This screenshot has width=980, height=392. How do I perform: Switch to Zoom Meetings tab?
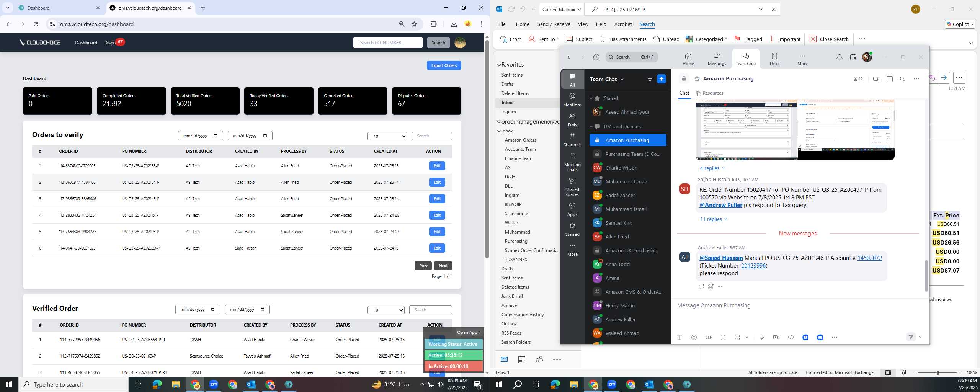(717, 59)
